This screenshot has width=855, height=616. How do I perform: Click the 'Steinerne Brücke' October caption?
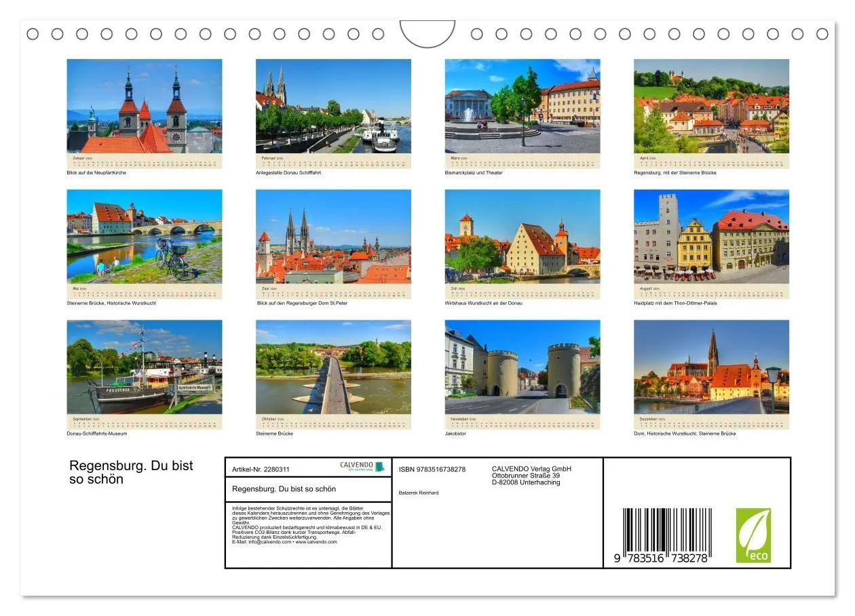(x=275, y=434)
